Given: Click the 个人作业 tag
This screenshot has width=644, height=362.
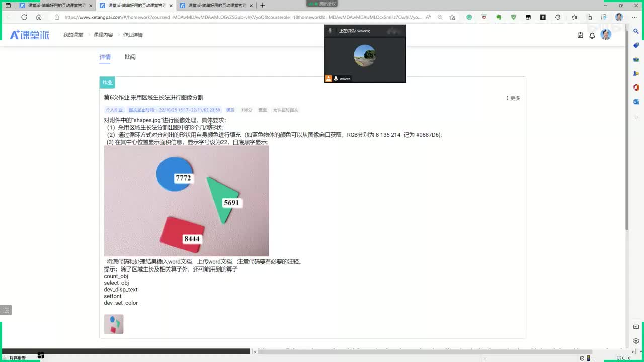Looking at the screenshot, I should click(x=114, y=110).
